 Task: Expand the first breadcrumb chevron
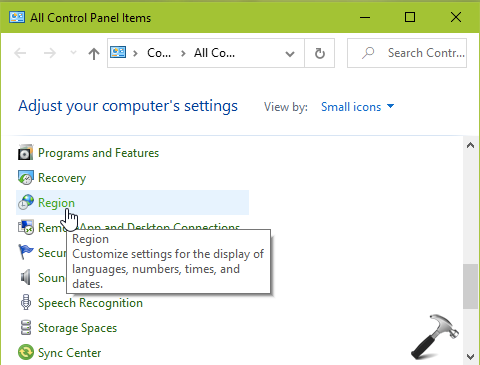(135, 53)
